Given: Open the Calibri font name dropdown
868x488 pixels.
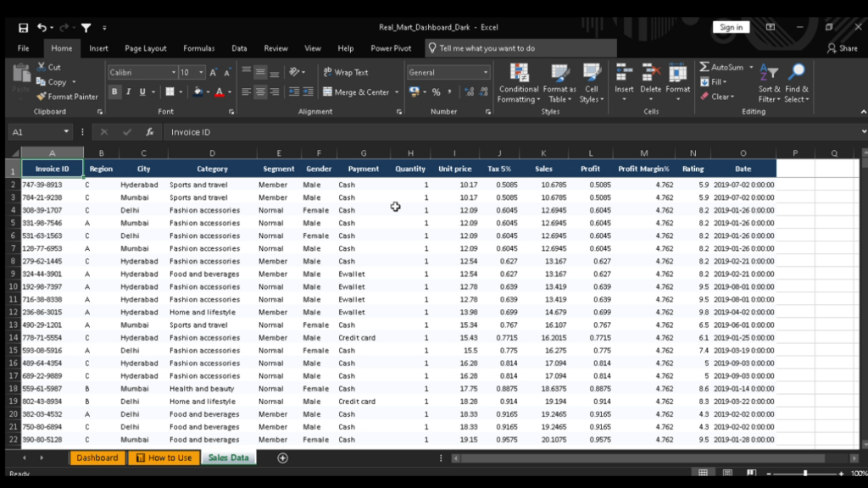Looking at the screenshot, I should point(173,73).
